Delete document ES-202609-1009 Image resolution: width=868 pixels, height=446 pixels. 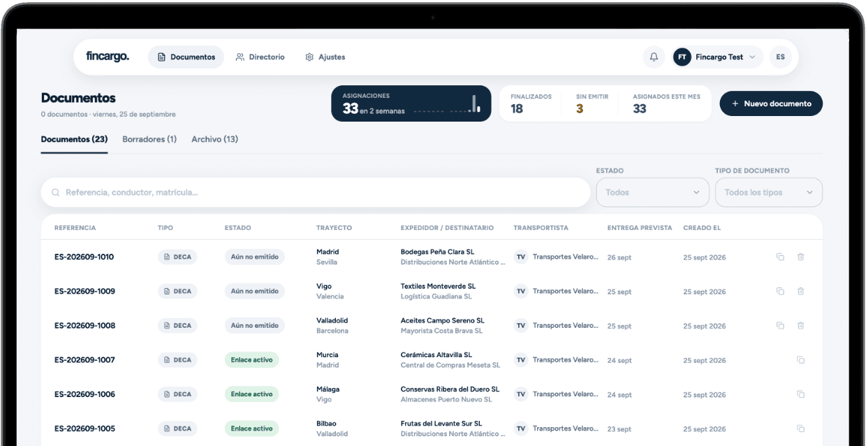point(801,292)
